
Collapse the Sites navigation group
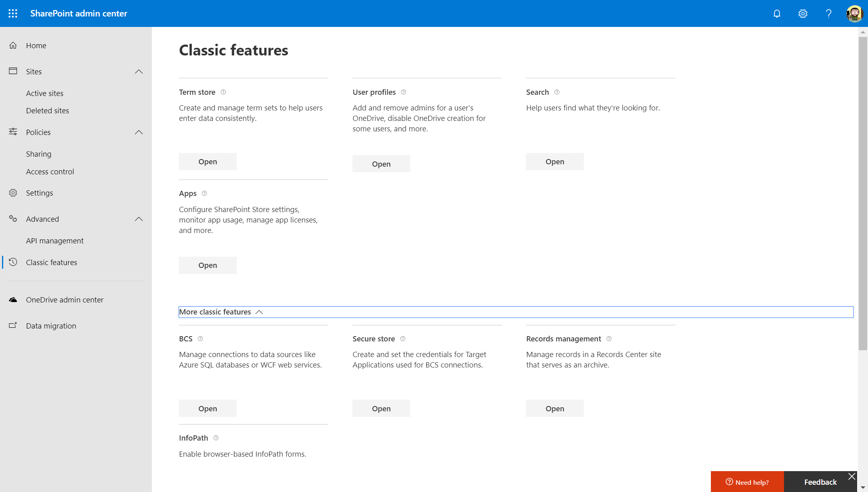(x=139, y=71)
